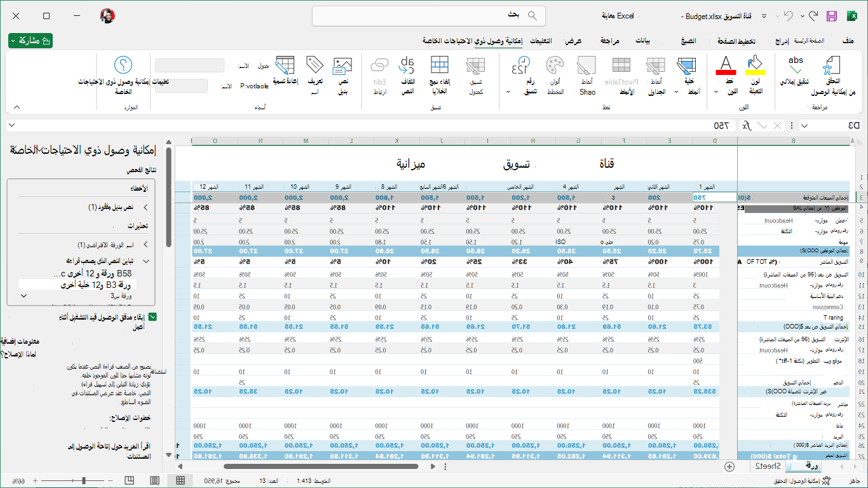Switch to the Review (مراجعة) tab
The height and width of the screenshot is (488, 868).
[610, 41]
